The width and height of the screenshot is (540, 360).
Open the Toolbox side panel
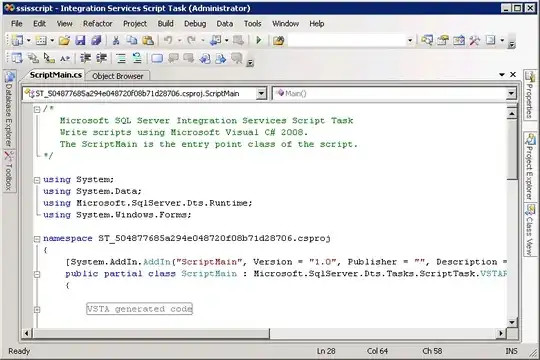pos(8,171)
